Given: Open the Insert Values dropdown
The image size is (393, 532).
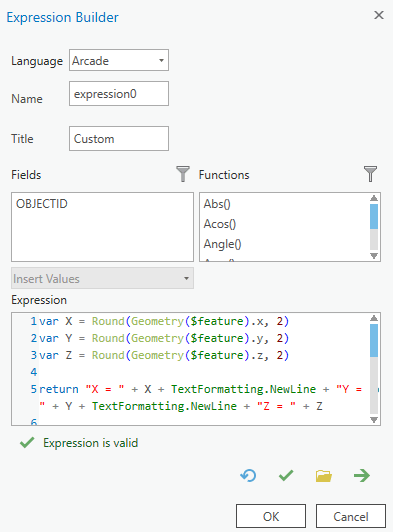Looking at the screenshot, I should point(102,278).
